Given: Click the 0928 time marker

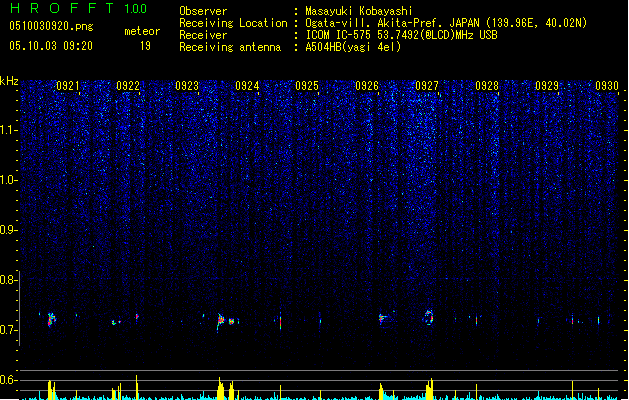Looking at the screenshot, I should (x=487, y=86).
